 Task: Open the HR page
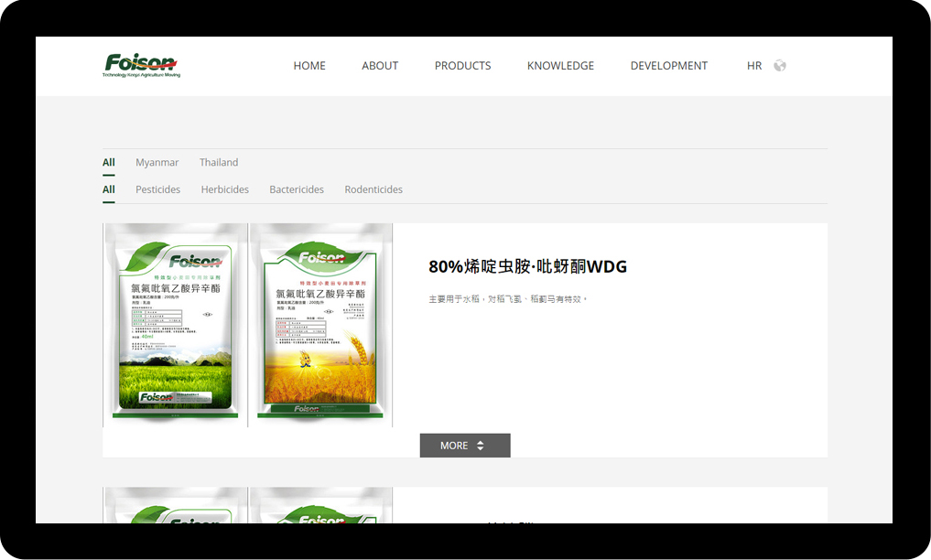point(754,66)
